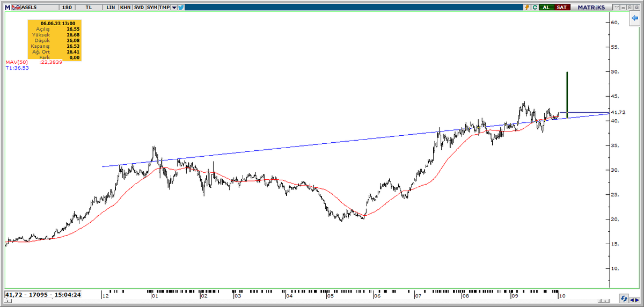Screen dimensions: 644x307
Task: Click the Kapanış 26,53 value row
Action: tap(54, 46)
